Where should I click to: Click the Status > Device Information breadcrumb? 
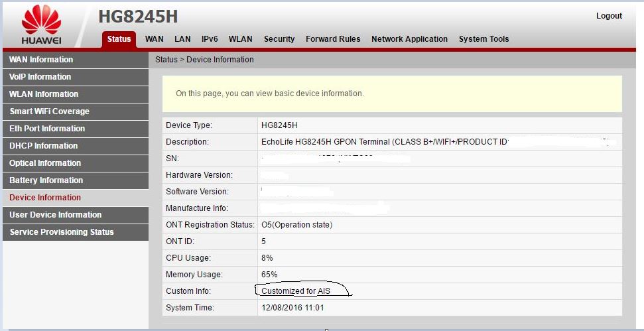tap(204, 60)
